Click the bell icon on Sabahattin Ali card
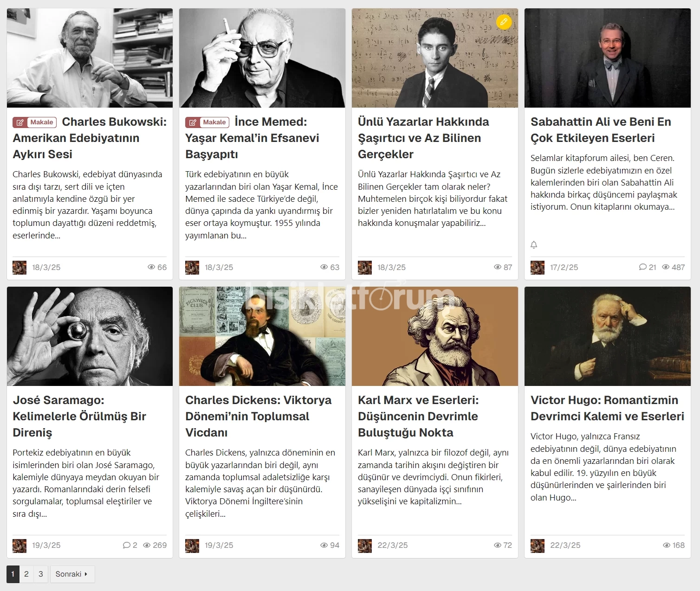Image resolution: width=700 pixels, height=591 pixels. coord(534,244)
